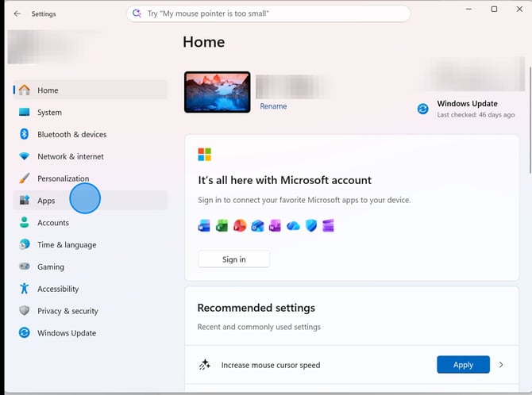Click the desktop wallpaper thumbnail
The height and width of the screenshot is (395, 532).
[217, 92]
